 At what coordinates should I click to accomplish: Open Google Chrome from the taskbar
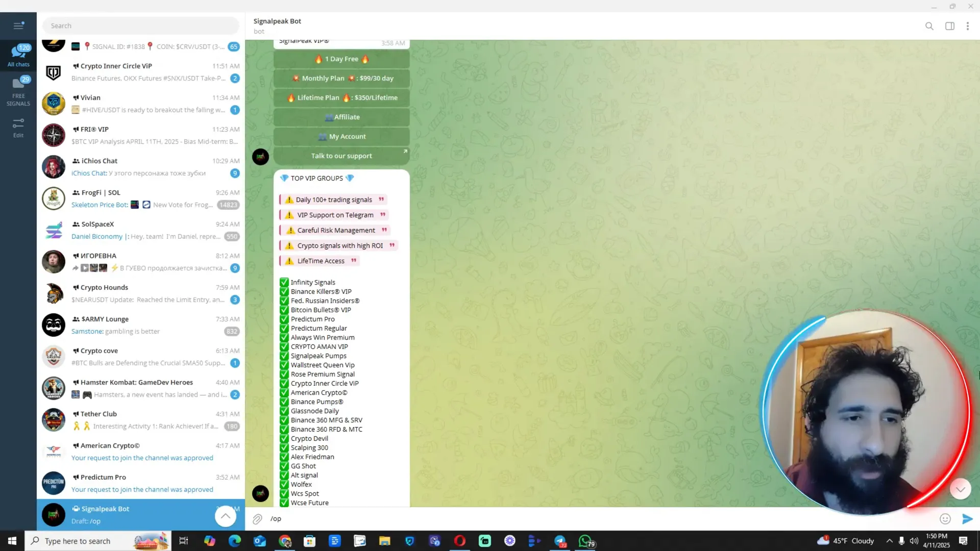[285, 541]
